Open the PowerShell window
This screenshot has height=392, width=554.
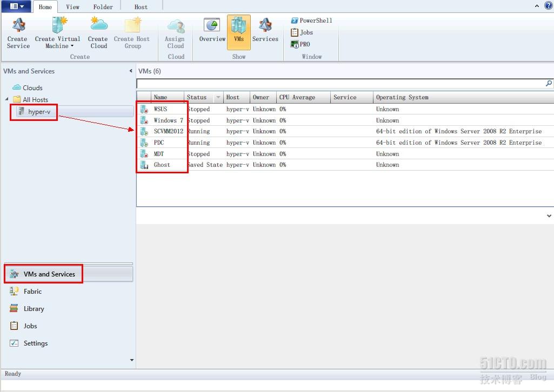311,21
